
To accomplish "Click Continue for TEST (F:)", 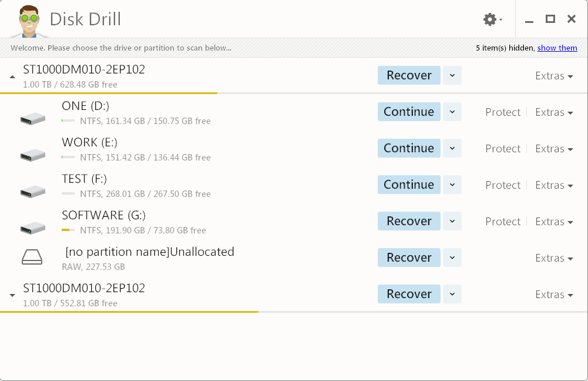I will coord(409,184).
